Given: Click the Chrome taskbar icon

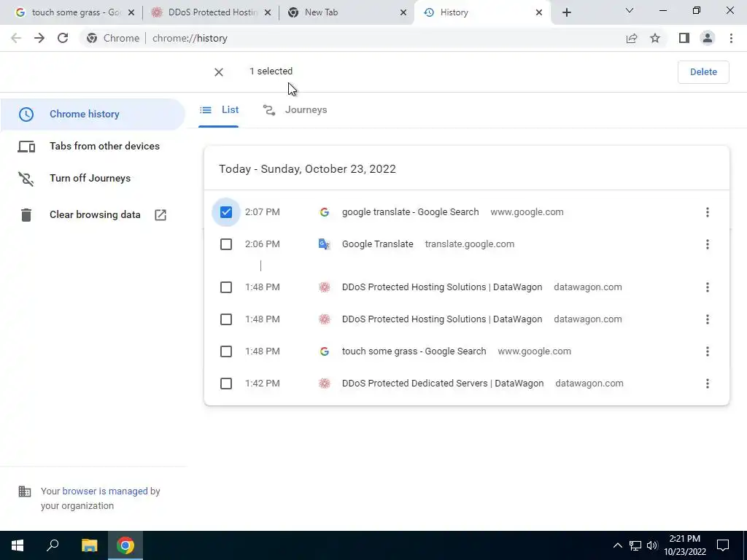Looking at the screenshot, I should coord(125,545).
